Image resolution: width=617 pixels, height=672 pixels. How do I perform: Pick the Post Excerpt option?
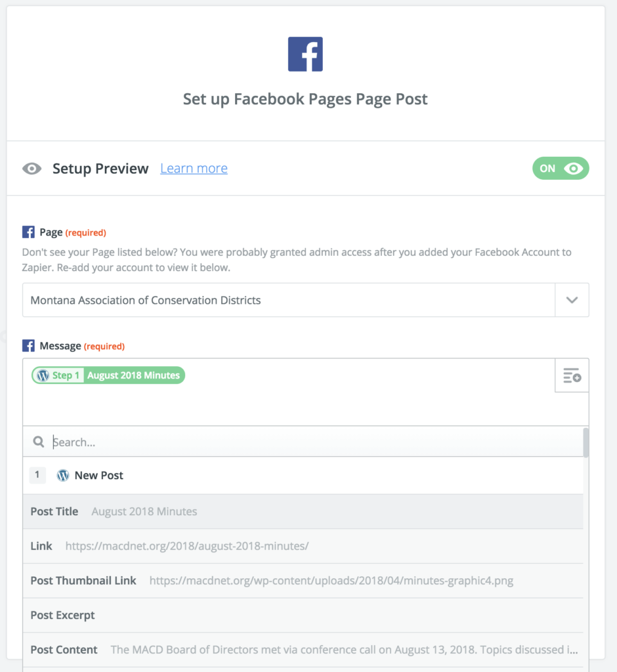[x=303, y=615]
